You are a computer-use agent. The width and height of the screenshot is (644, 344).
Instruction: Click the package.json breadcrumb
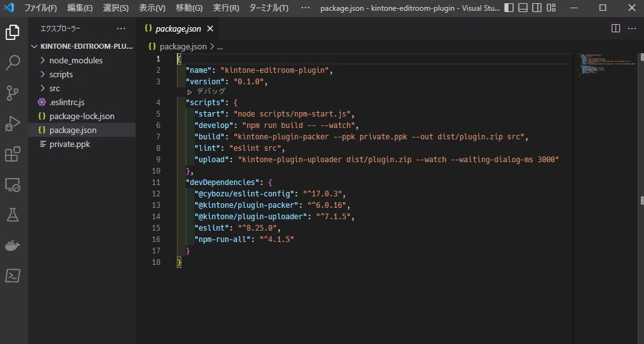coord(183,47)
